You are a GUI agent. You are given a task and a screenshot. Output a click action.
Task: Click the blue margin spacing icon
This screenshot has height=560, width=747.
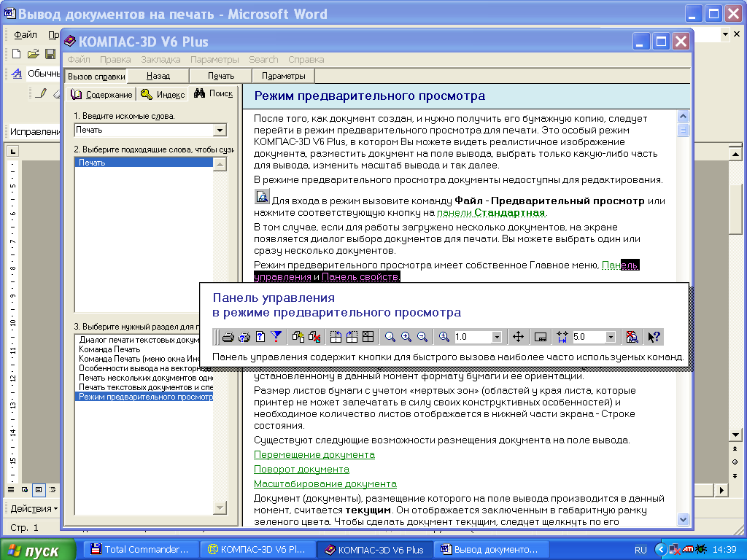pyautogui.click(x=562, y=337)
